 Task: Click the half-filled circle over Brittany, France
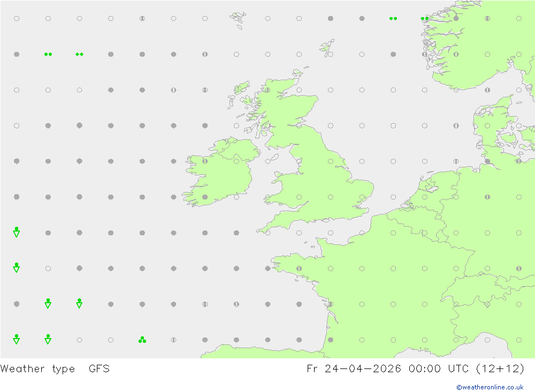[x=299, y=268]
